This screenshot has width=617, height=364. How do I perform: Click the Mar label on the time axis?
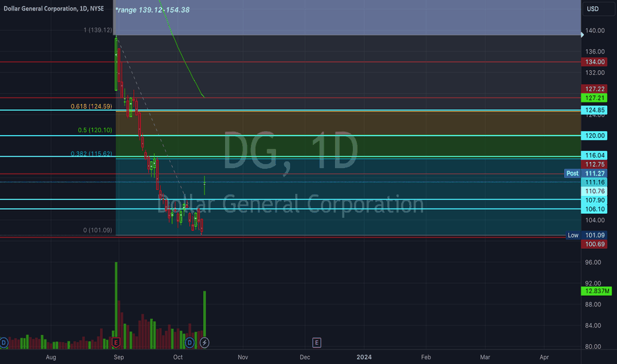[x=485, y=357]
